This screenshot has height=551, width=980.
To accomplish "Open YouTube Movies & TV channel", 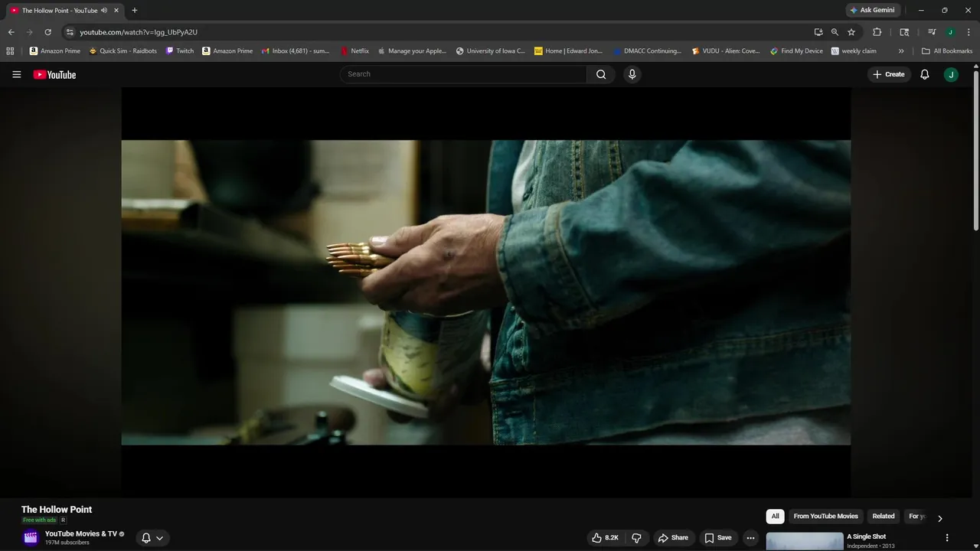I will [x=80, y=533].
